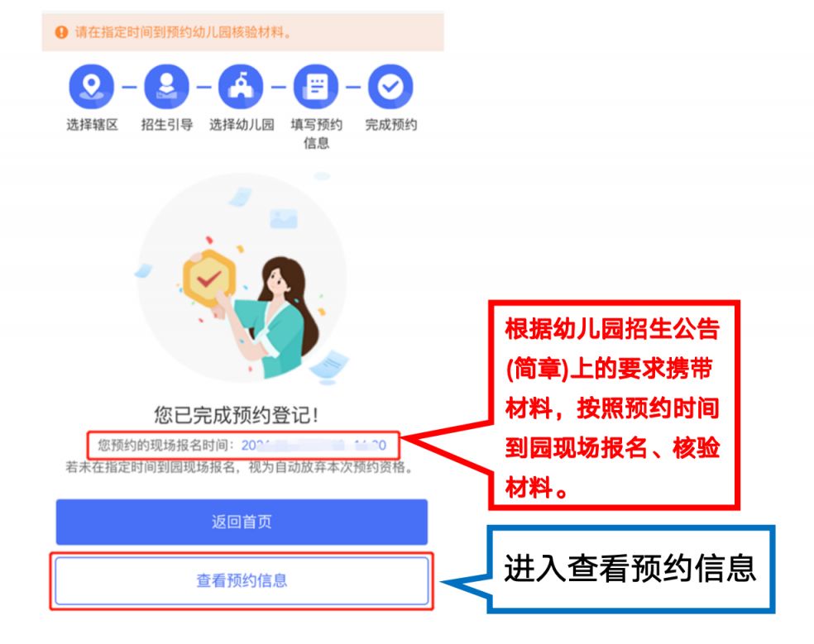Click the golden hexagon checkmark badge
The width and height of the screenshot is (814, 644).
click(209, 279)
